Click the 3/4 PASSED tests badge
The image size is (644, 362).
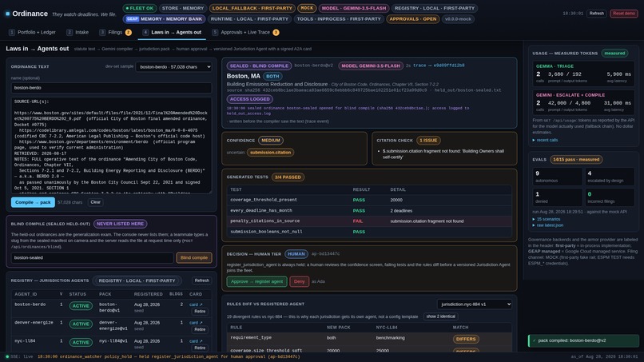(288, 177)
